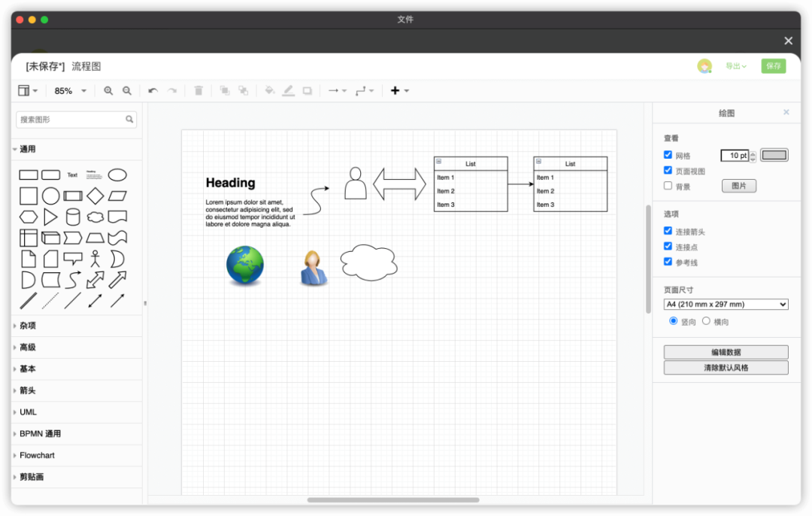Select the curved S arrow shape
This screenshot has width=812, height=516.
73,280
